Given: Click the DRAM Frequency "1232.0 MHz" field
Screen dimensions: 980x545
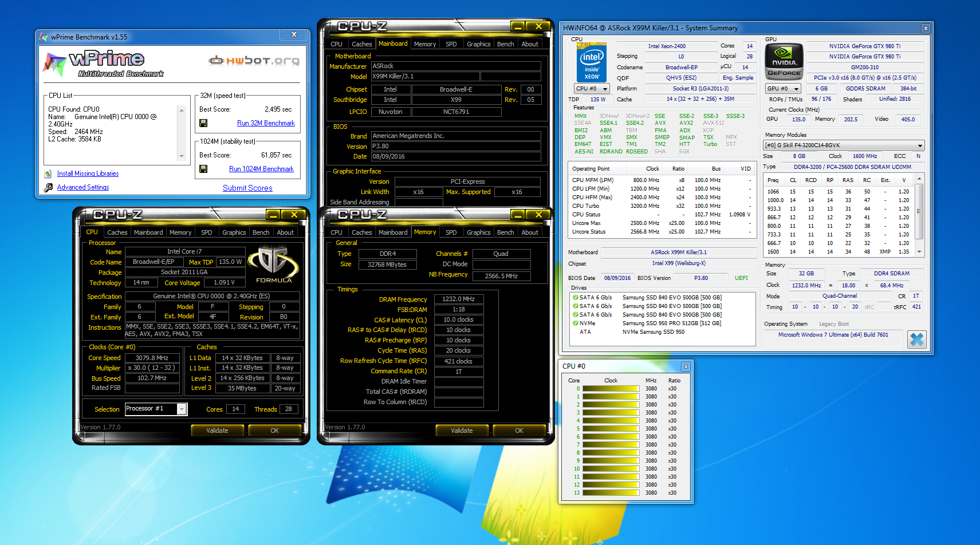Looking at the screenshot, I should point(458,299).
